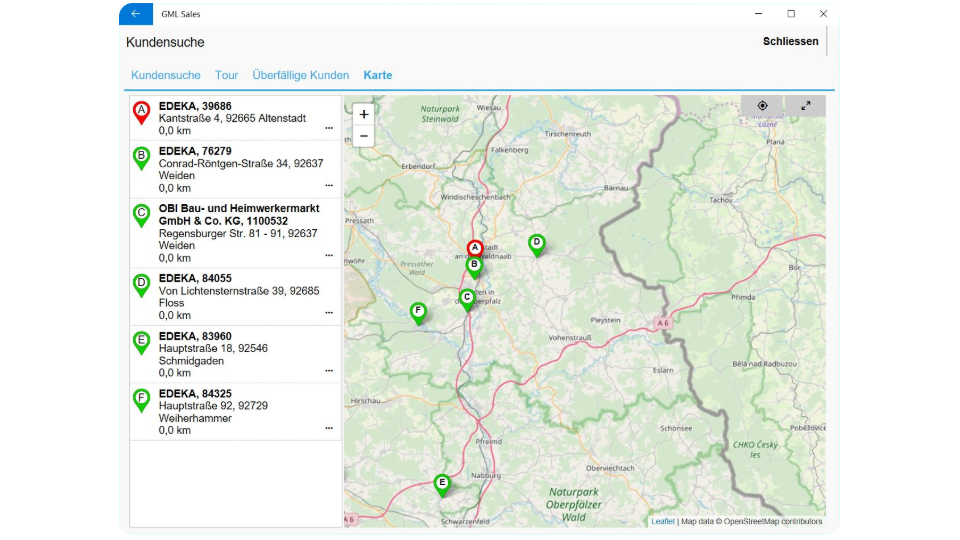Click Vohenstrauß label on the map
The image size is (960, 540).
coord(570,337)
